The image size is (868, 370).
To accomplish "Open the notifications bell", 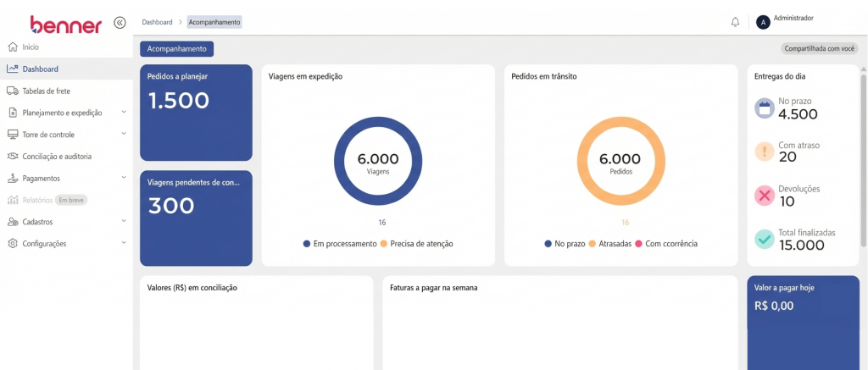I will tap(735, 22).
